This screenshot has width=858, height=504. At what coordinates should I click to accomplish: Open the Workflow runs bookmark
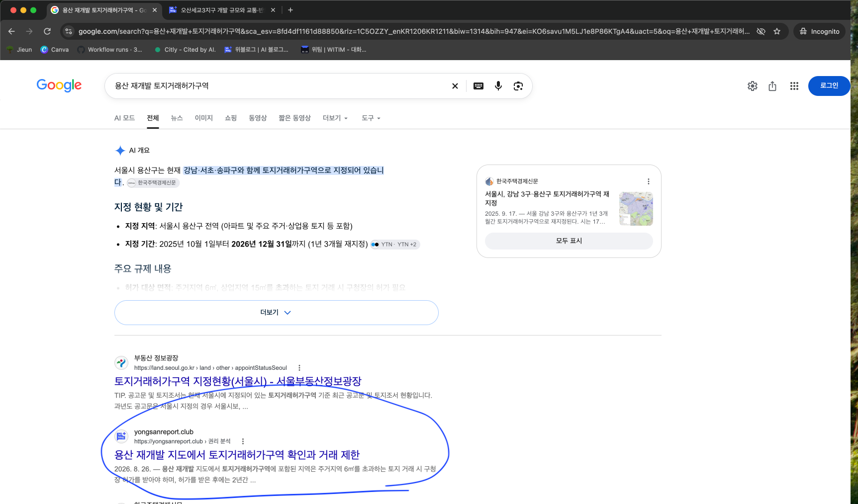[x=110, y=50]
